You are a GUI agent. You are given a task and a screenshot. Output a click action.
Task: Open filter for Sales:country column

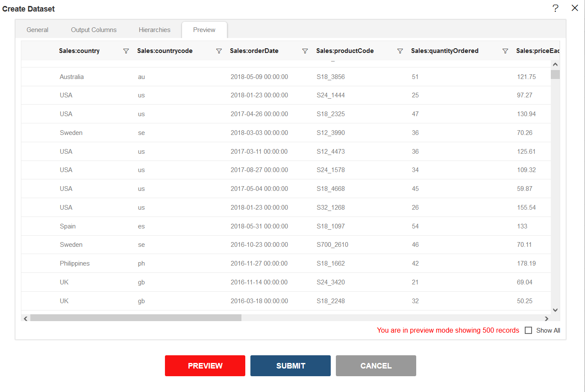(x=126, y=51)
